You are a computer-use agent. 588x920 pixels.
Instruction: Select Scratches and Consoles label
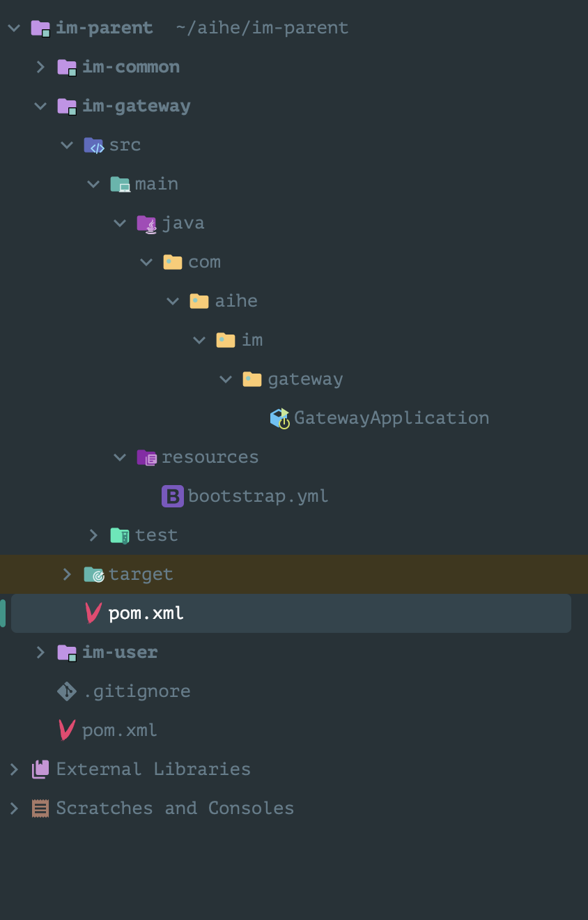tap(175, 808)
